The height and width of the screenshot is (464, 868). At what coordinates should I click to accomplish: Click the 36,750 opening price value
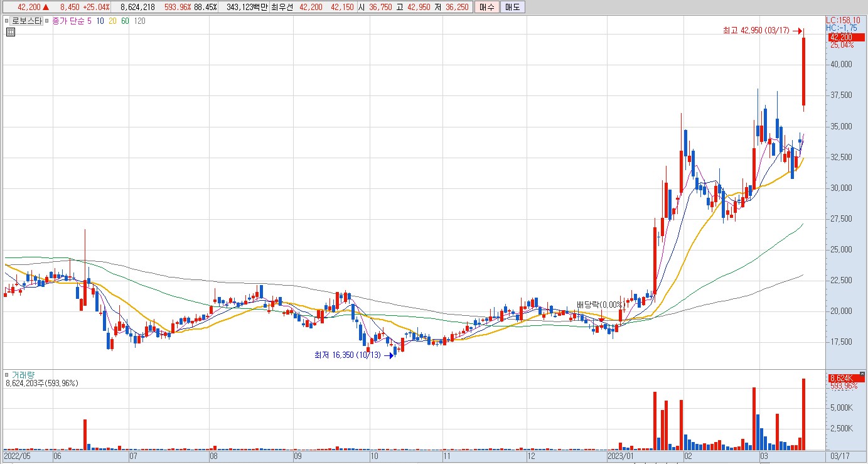(380, 7)
